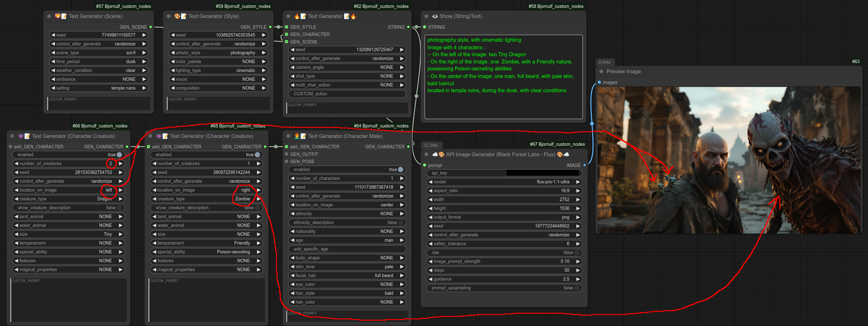
Task: Click the cloud icon on API Image Generator header
Action: pyautogui.click(x=436, y=154)
